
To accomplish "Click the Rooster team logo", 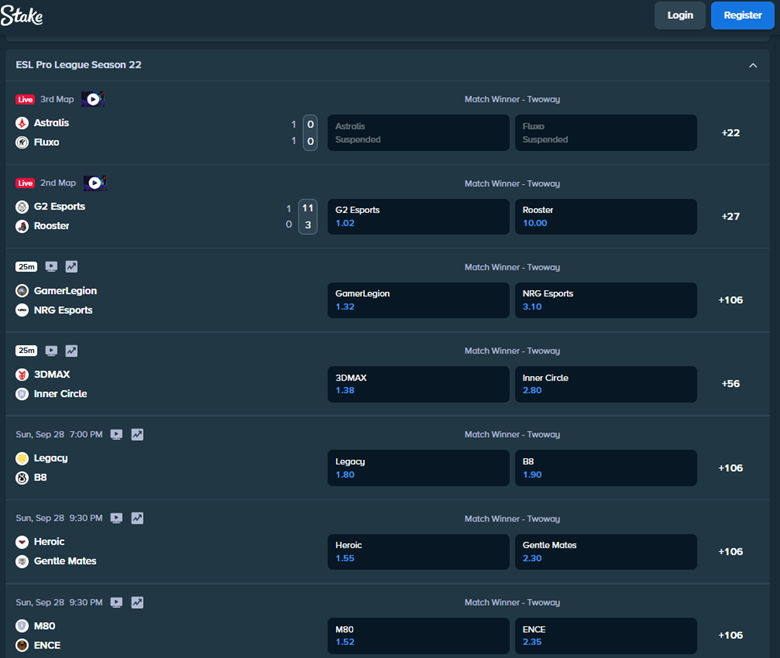I will [x=22, y=226].
